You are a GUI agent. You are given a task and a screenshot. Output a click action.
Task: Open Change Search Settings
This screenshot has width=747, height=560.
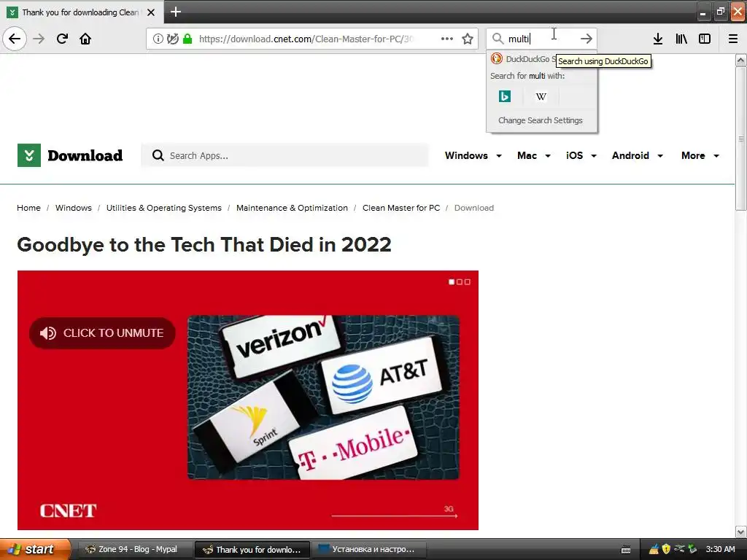pos(541,120)
